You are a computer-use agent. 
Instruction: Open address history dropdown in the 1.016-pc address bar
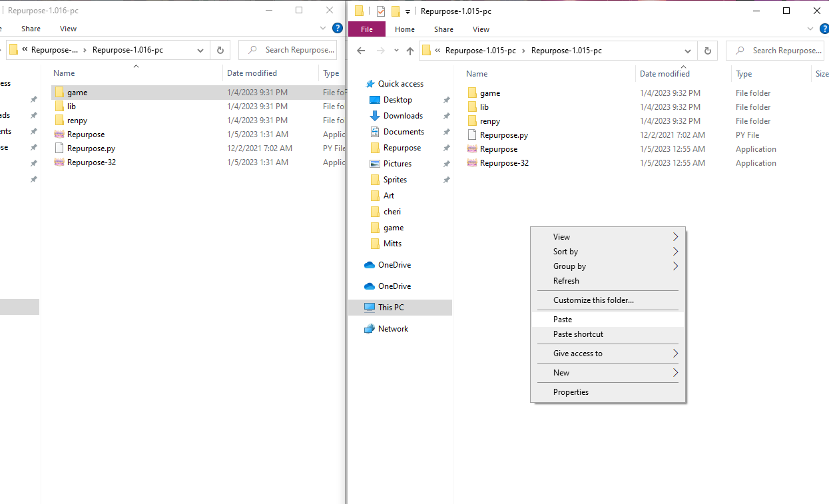coord(200,50)
